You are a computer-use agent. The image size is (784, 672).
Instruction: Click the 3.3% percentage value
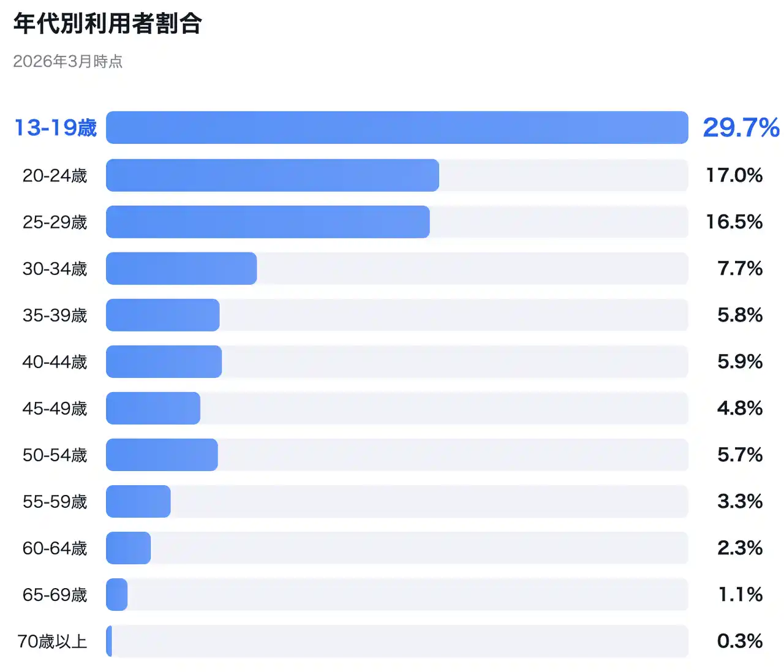(740, 501)
